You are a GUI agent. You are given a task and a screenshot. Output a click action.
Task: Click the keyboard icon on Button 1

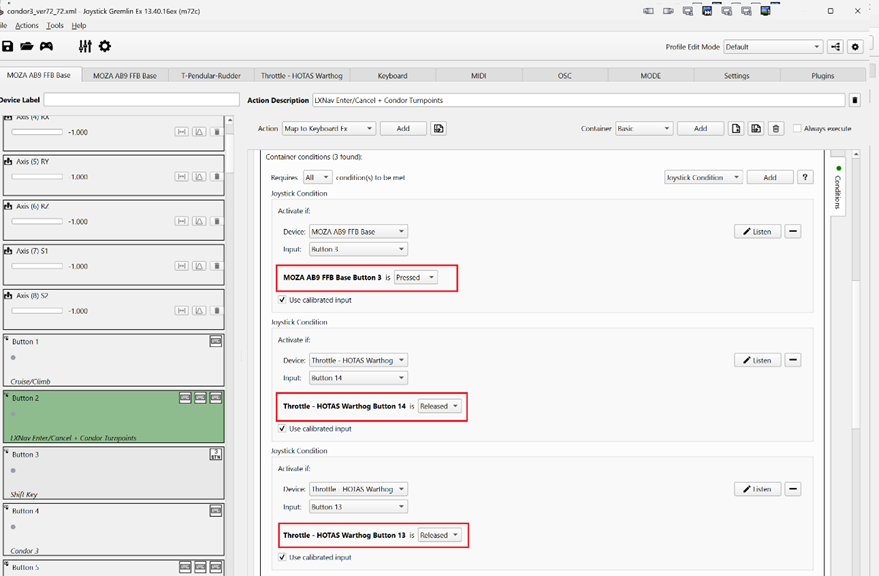click(216, 341)
